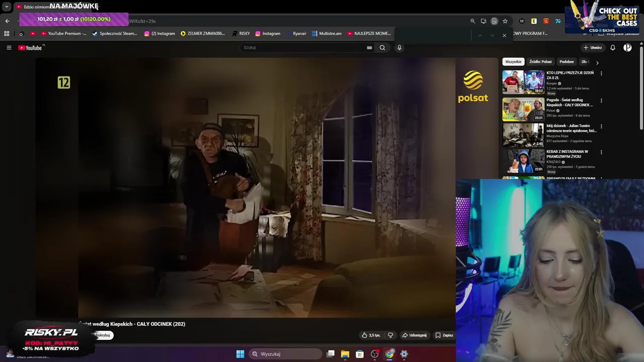The height and width of the screenshot is (362, 644).
Task: Go back with browser back arrow
Action: (7, 21)
